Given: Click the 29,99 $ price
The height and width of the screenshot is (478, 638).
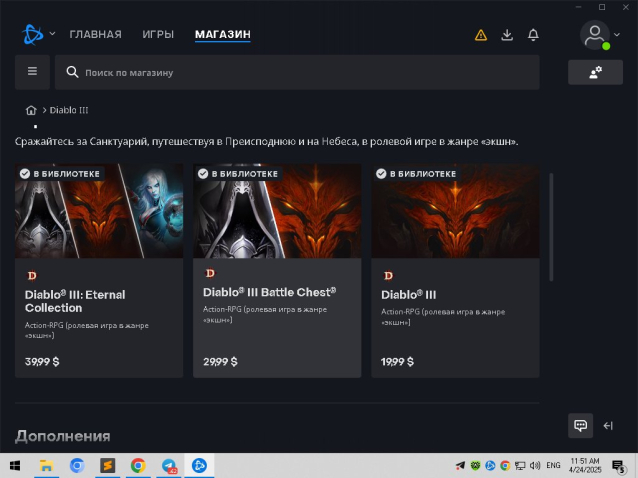Looking at the screenshot, I should point(220,361).
